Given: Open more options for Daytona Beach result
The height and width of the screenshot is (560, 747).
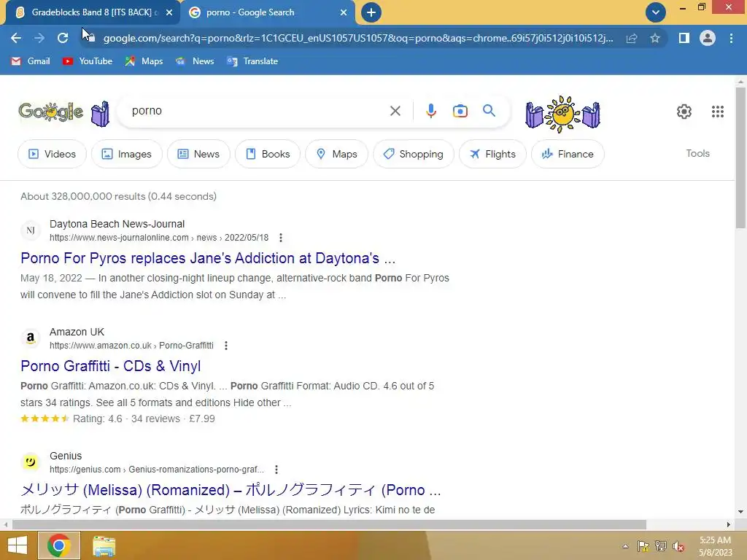Looking at the screenshot, I should coord(281,238).
